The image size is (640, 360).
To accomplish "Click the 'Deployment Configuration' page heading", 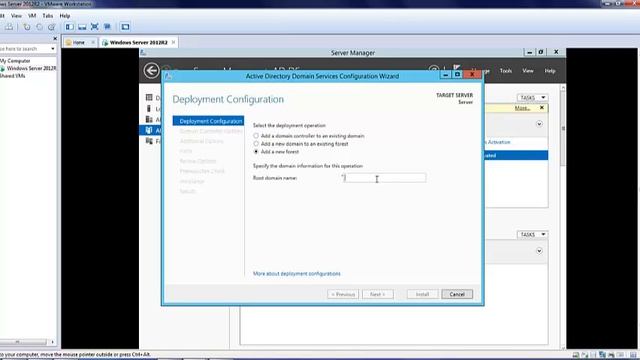I will [x=228, y=99].
